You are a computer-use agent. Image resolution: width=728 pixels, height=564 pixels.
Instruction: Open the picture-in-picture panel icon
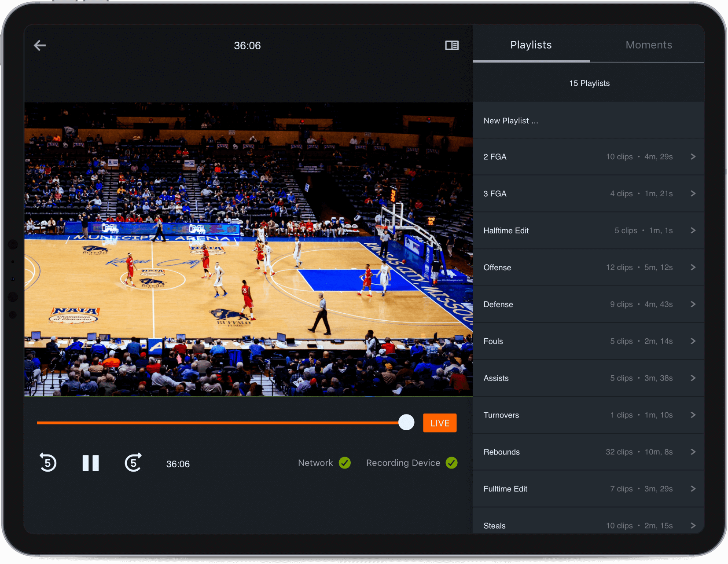pyautogui.click(x=452, y=45)
